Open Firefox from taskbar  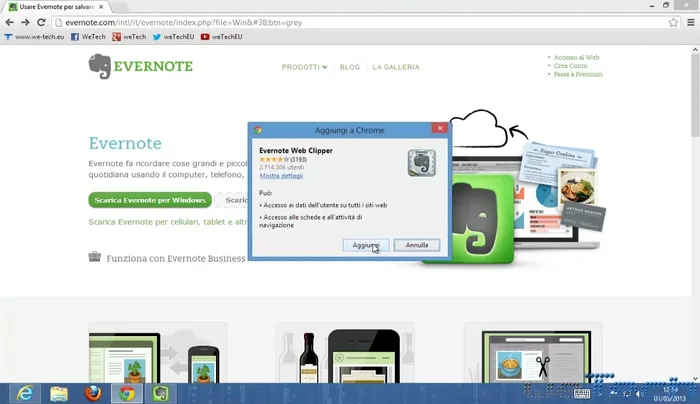pos(93,393)
